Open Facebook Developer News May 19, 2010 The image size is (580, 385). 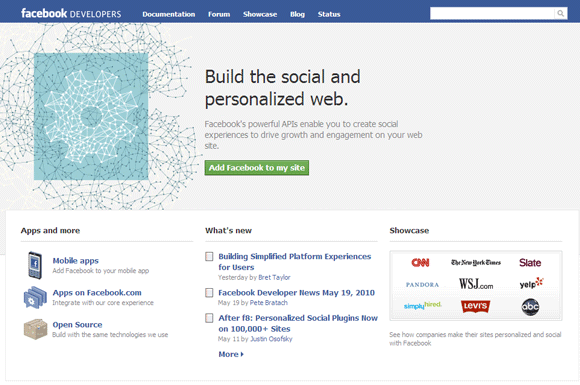[296, 293]
